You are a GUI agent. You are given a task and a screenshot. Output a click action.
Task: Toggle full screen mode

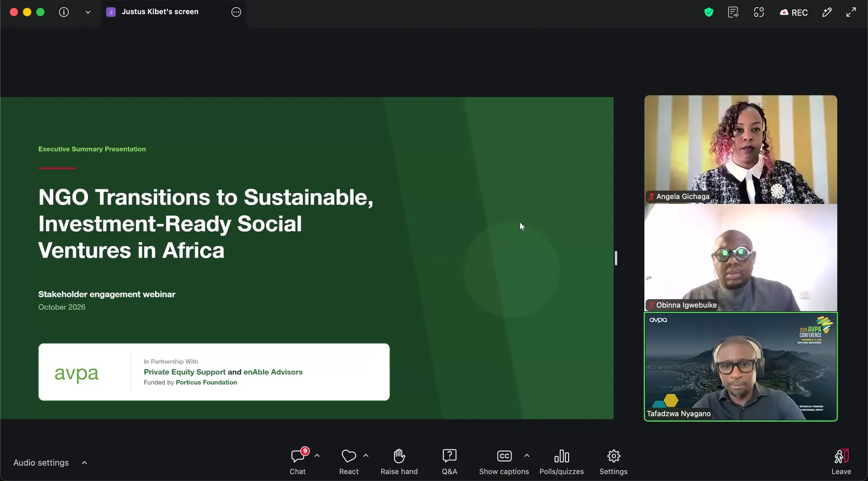tap(851, 12)
